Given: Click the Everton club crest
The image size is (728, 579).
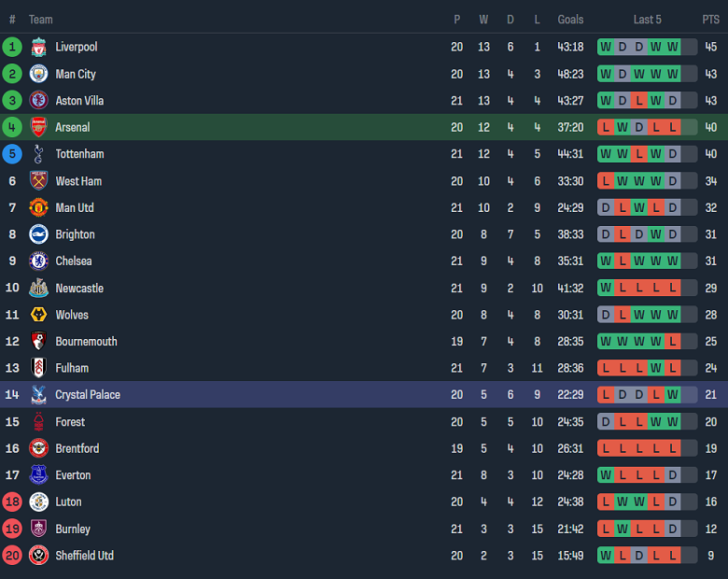Looking at the screenshot, I should 38,475.
